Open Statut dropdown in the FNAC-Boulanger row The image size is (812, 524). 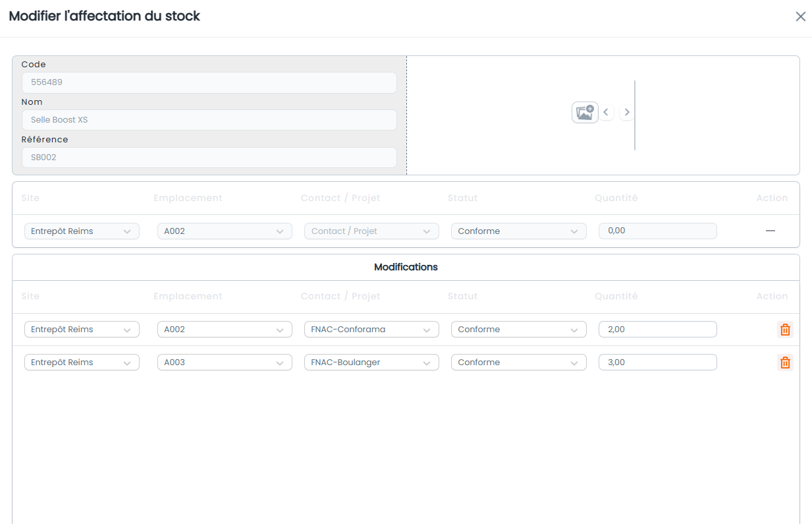[x=518, y=363]
